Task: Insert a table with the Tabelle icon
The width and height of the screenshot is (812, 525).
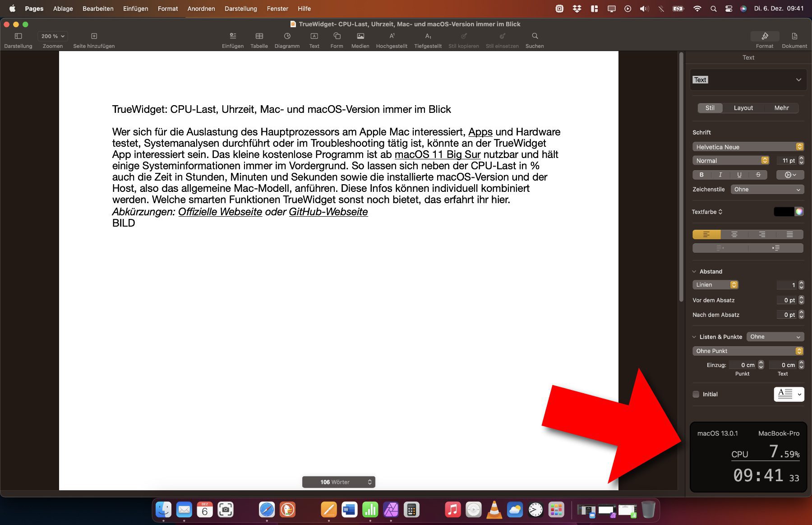Action: [x=259, y=36]
